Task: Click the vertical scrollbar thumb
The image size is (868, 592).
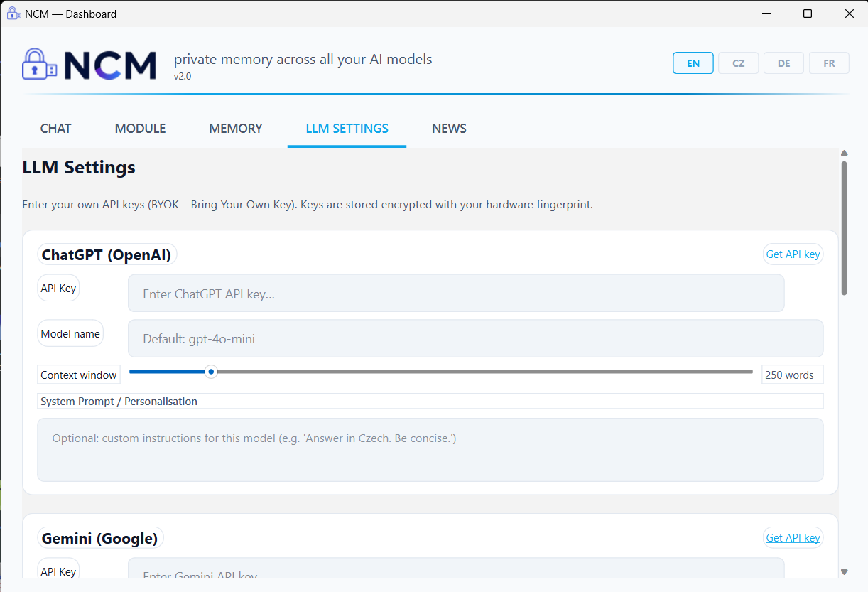Action: (x=844, y=227)
